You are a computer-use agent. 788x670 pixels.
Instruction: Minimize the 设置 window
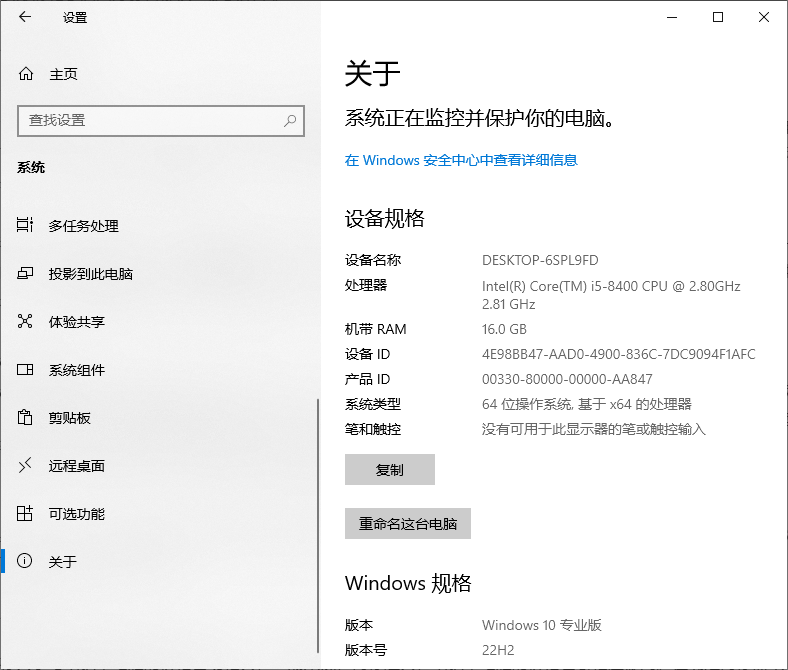coord(672,17)
